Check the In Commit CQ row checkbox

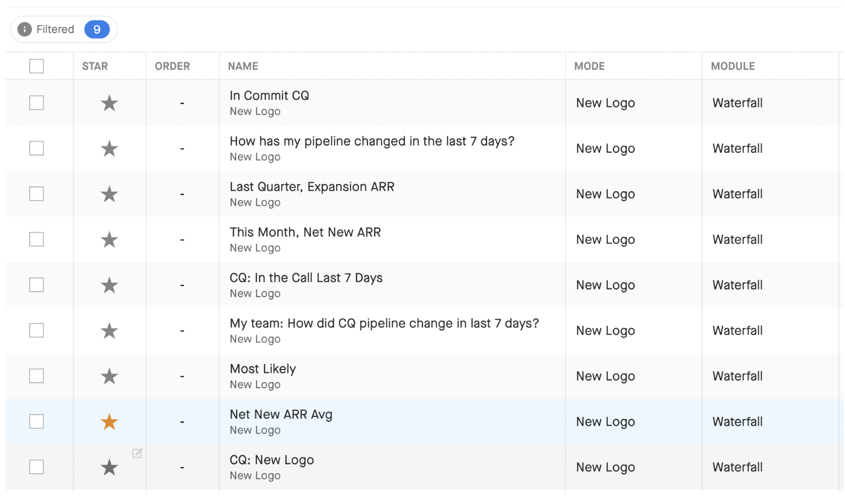point(36,103)
